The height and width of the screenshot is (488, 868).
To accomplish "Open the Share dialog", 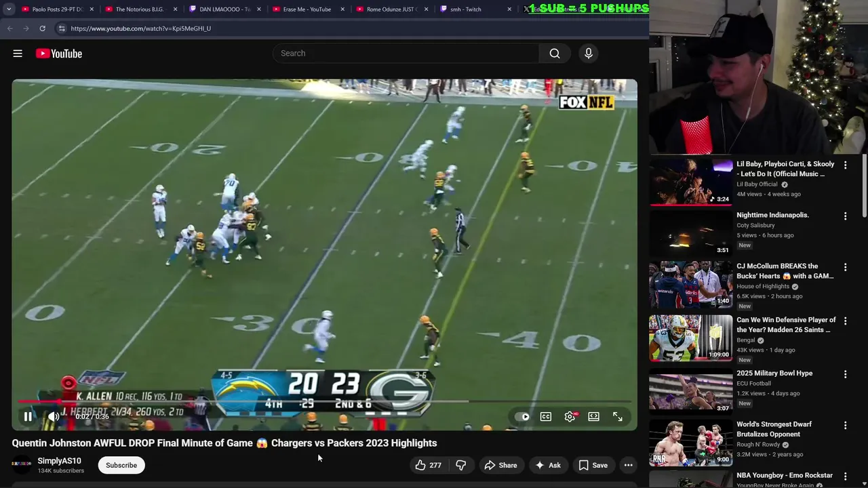I will [500, 465].
